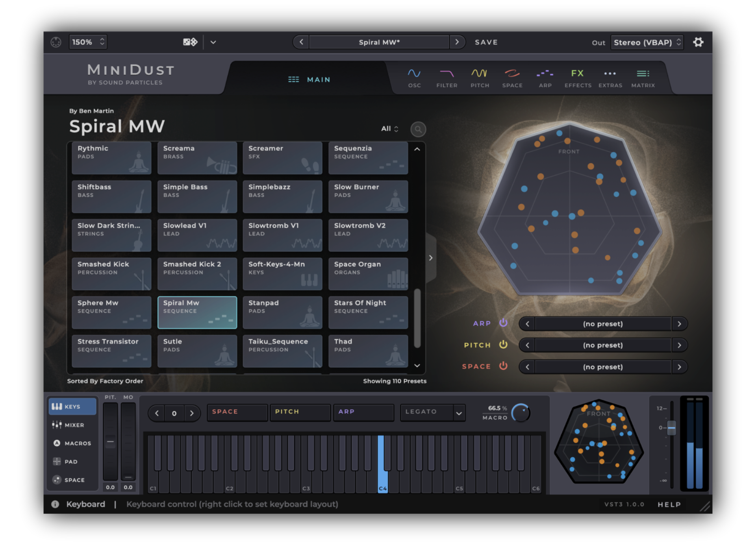The width and height of the screenshot is (756, 545).
Task: Open the All category filter dropdown
Action: pos(389,129)
